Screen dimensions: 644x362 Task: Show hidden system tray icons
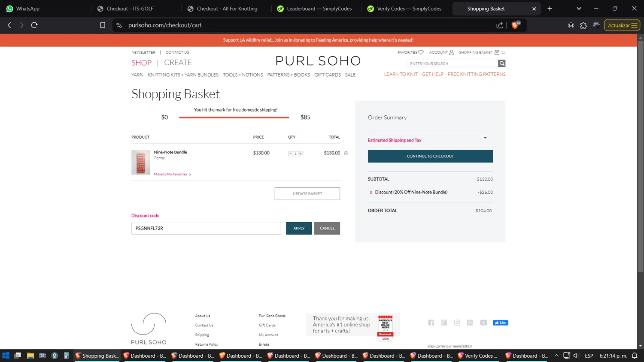557,356
